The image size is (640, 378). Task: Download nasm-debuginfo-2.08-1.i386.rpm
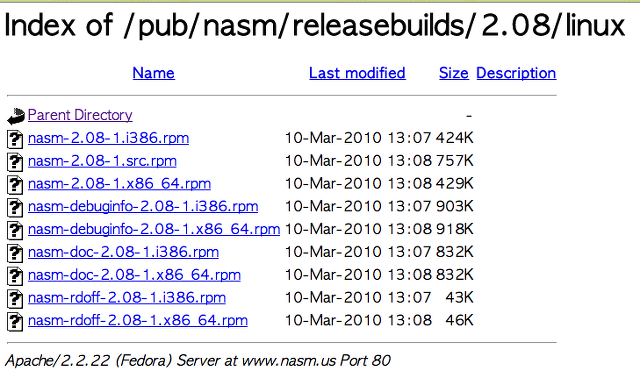tap(143, 207)
